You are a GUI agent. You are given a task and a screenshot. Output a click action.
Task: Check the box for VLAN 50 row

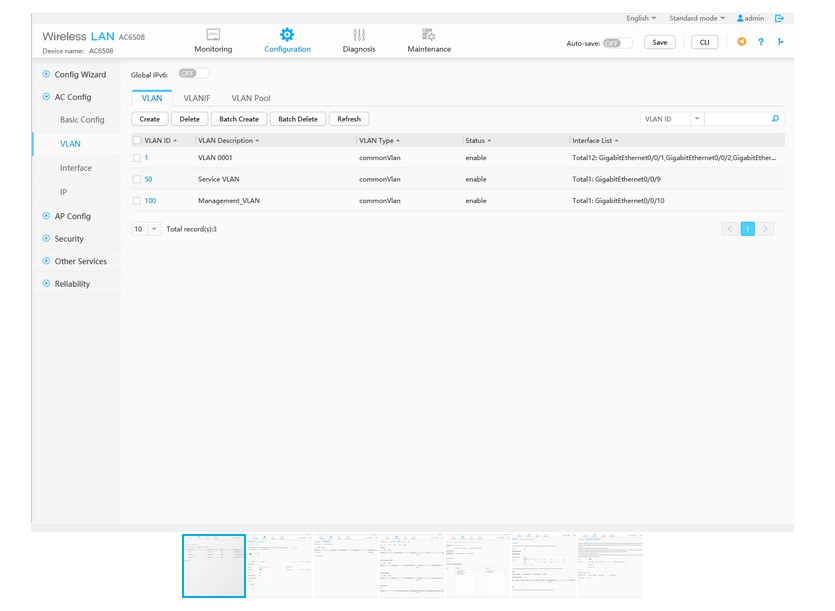tap(137, 179)
